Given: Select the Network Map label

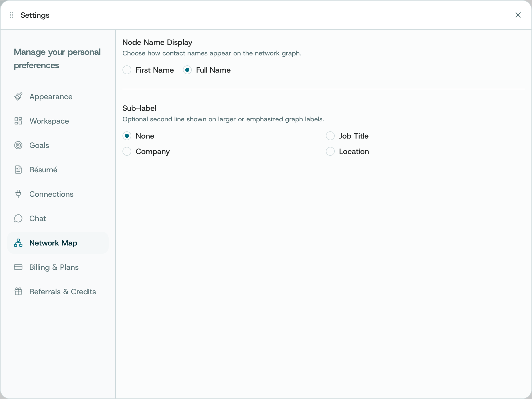Looking at the screenshot, I should point(53,243).
